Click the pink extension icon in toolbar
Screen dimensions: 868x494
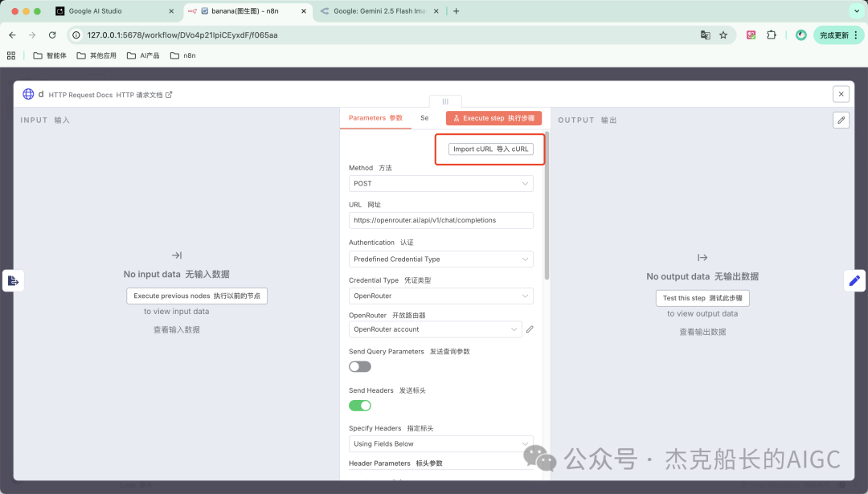point(751,35)
